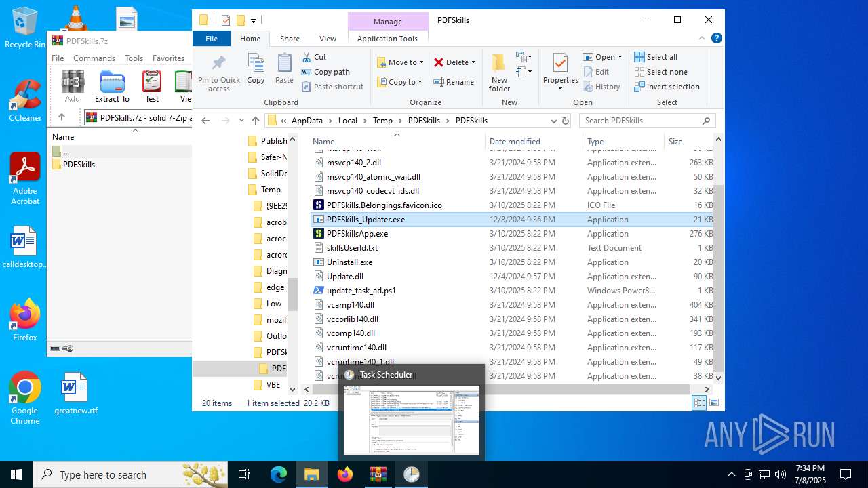Open WinRAR path dropdown field

[x=138, y=117]
